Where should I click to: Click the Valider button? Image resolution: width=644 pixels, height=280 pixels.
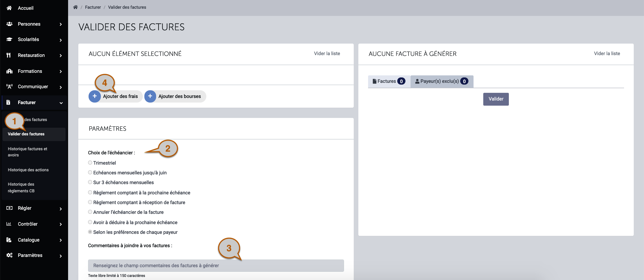click(x=496, y=99)
